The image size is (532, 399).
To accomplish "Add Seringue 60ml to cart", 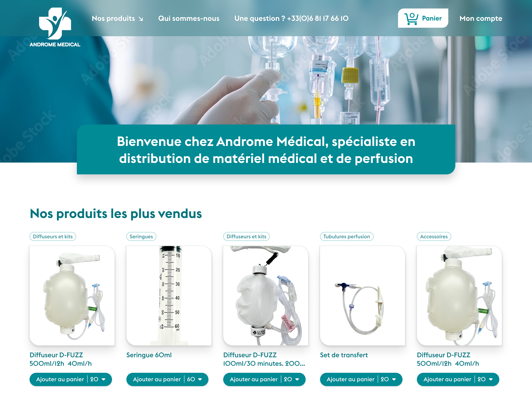I will point(157,379).
